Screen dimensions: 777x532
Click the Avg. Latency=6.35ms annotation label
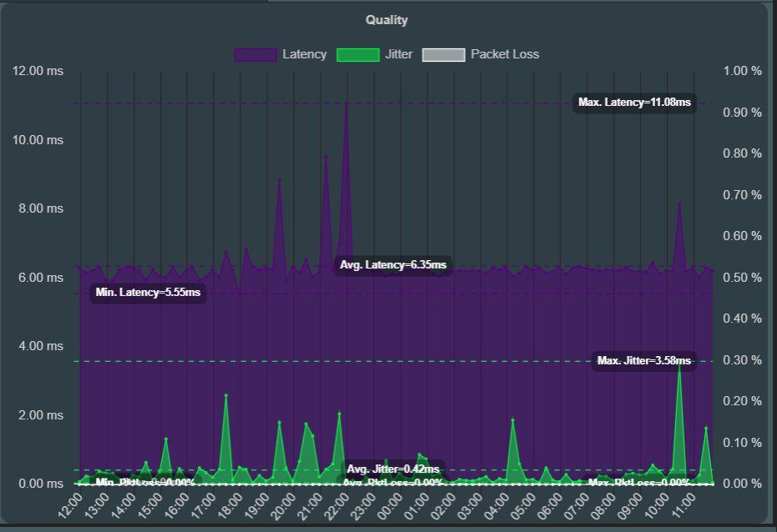click(393, 265)
